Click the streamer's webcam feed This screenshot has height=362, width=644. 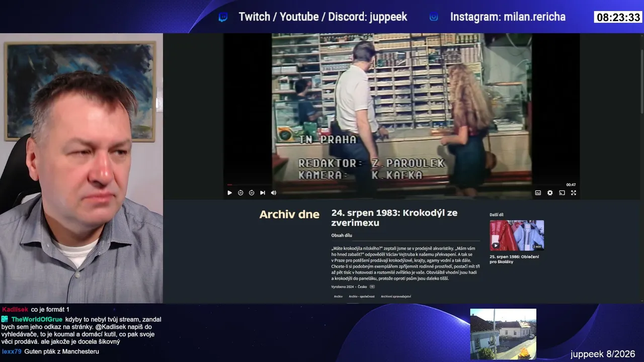pyautogui.click(x=82, y=168)
